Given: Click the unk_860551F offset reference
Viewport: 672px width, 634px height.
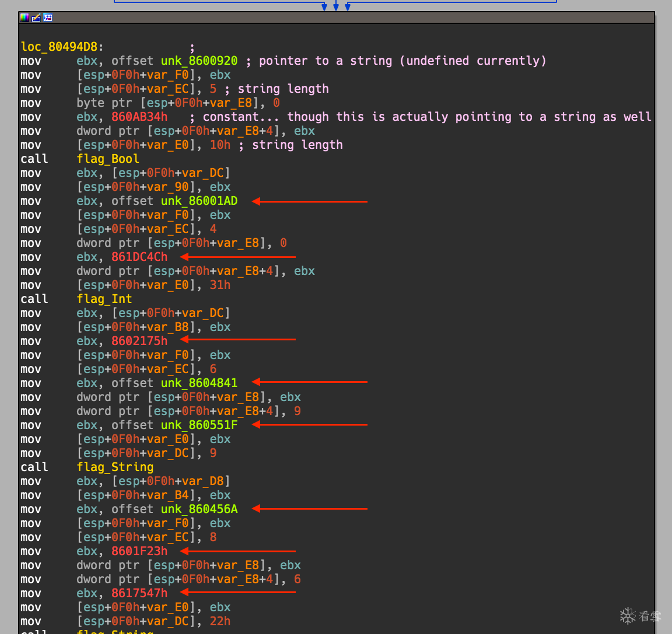Looking at the screenshot, I should [199, 425].
